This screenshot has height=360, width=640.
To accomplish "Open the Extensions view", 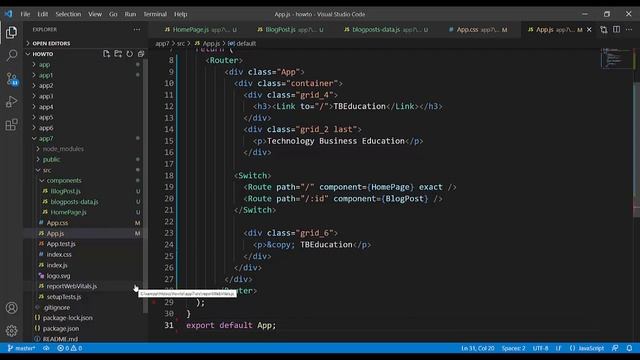I will click(x=11, y=124).
